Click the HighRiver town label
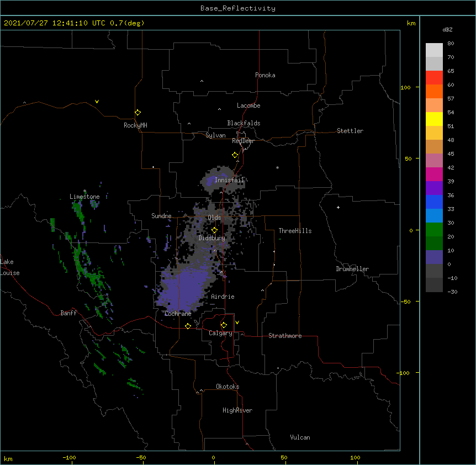Viewport: 476px width, 465px height. [237, 410]
